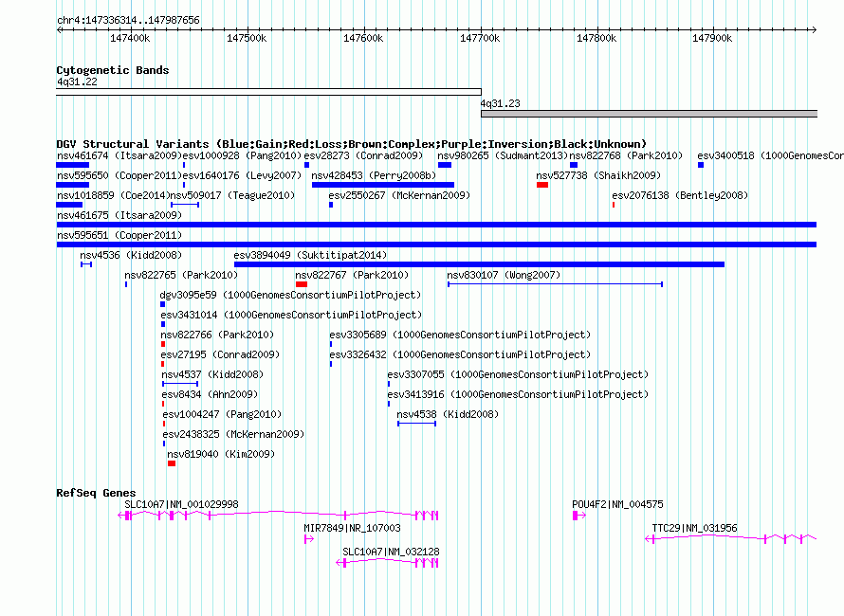Click red loss bar for nsv527738
This screenshot has width=844, height=616.
[x=542, y=185]
